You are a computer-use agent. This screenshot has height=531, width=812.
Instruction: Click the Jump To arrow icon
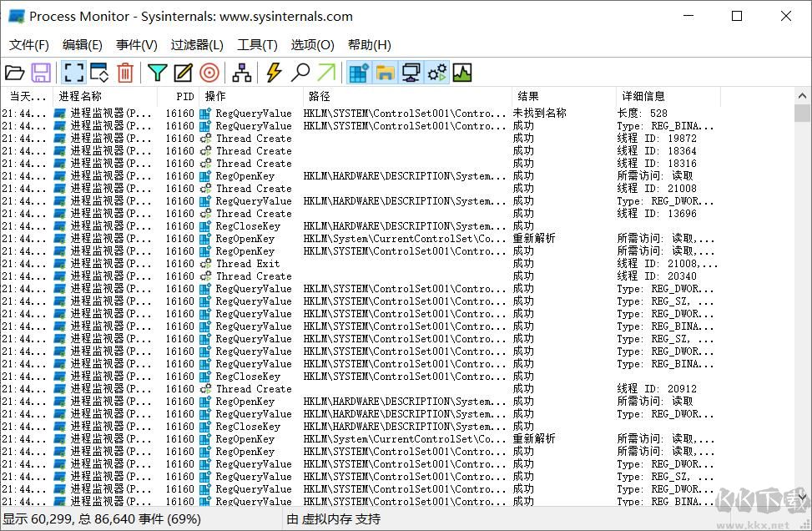[x=327, y=73]
